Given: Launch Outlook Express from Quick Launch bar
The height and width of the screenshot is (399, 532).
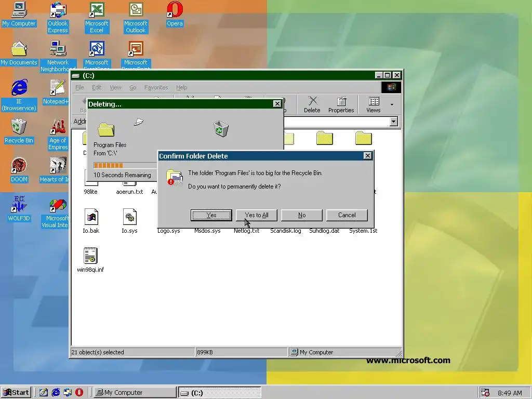Looking at the screenshot, I should tap(68, 393).
